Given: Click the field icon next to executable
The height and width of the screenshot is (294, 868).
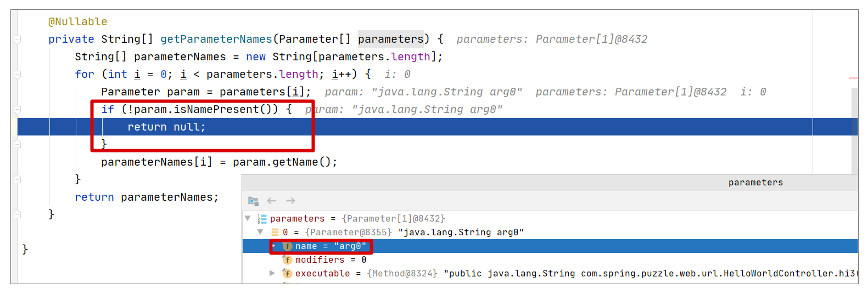Looking at the screenshot, I should click(x=287, y=274).
